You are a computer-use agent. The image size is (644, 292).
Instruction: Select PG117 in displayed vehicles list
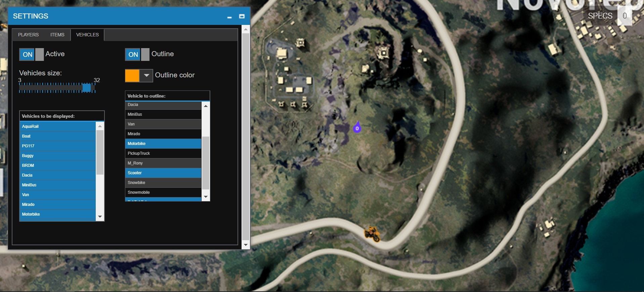click(x=58, y=146)
